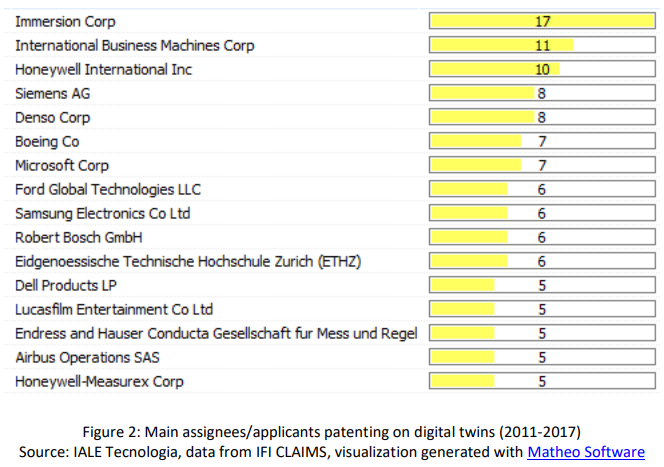Viewport: 664px width, 467px height.
Task: Click the Microsoft Corp bar showing 7
Action: [x=542, y=165]
